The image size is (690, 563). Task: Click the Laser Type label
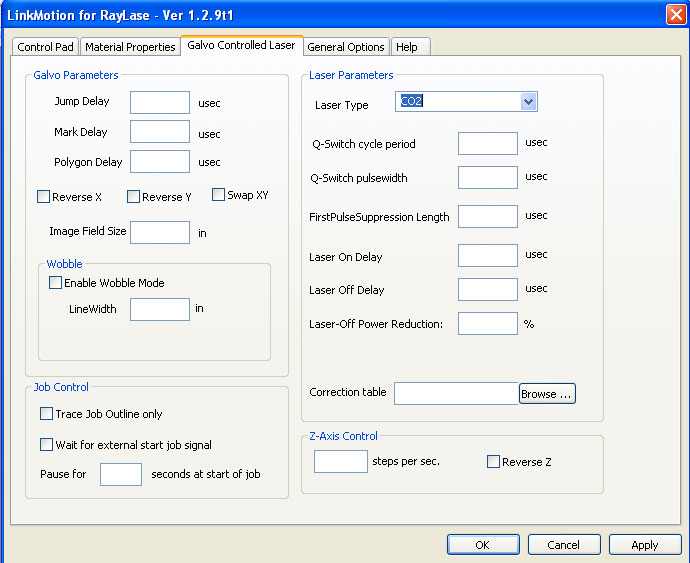coord(341,105)
